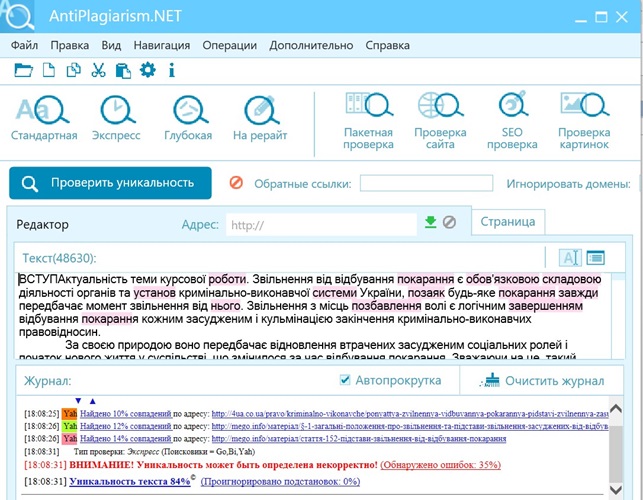Open the Дополнительно menu
This screenshot has width=643, height=500.
pos(311,45)
